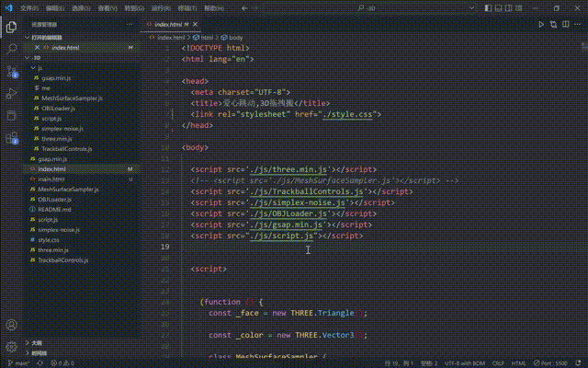The width and height of the screenshot is (588, 368).
Task: Go forward with the navigation arrow
Action: click(257, 8)
